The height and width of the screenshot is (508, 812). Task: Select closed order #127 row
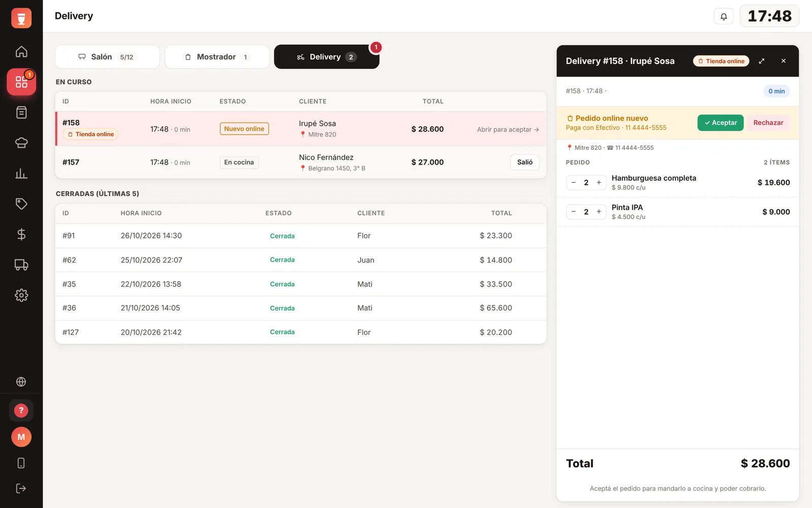pyautogui.click(x=301, y=332)
